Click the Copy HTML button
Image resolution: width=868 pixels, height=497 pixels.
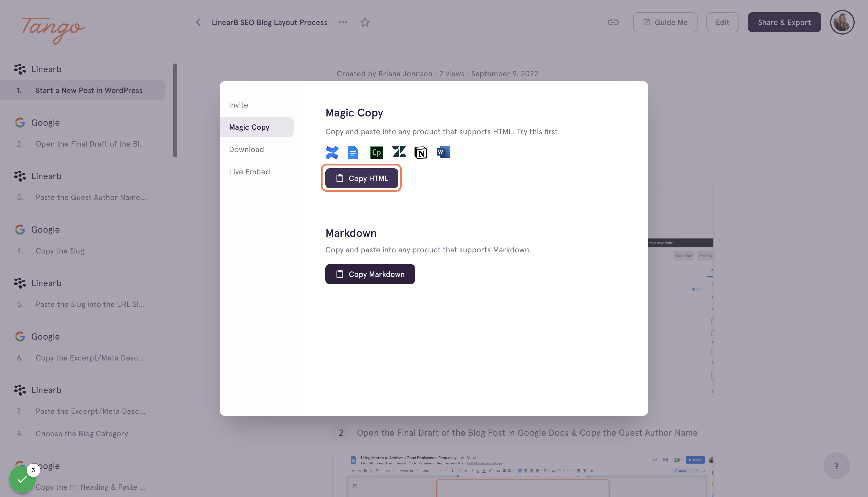pyautogui.click(x=362, y=178)
